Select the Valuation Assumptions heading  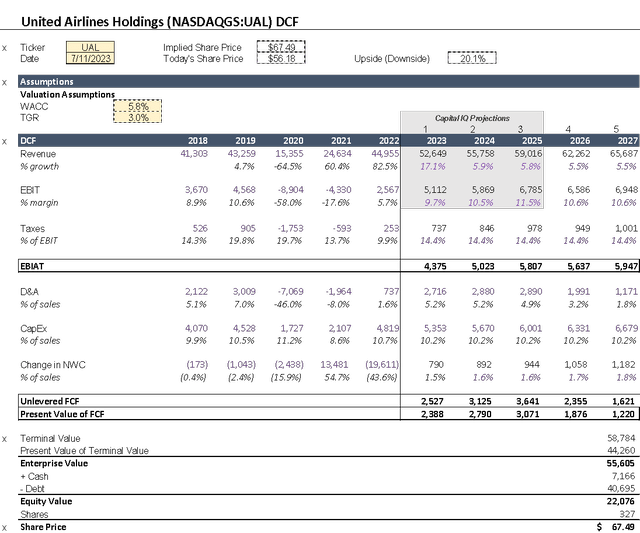(67, 94)
